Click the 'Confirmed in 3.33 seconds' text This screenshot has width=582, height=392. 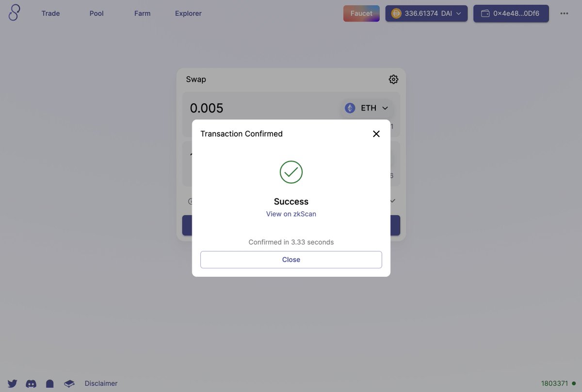pos(291,242)
